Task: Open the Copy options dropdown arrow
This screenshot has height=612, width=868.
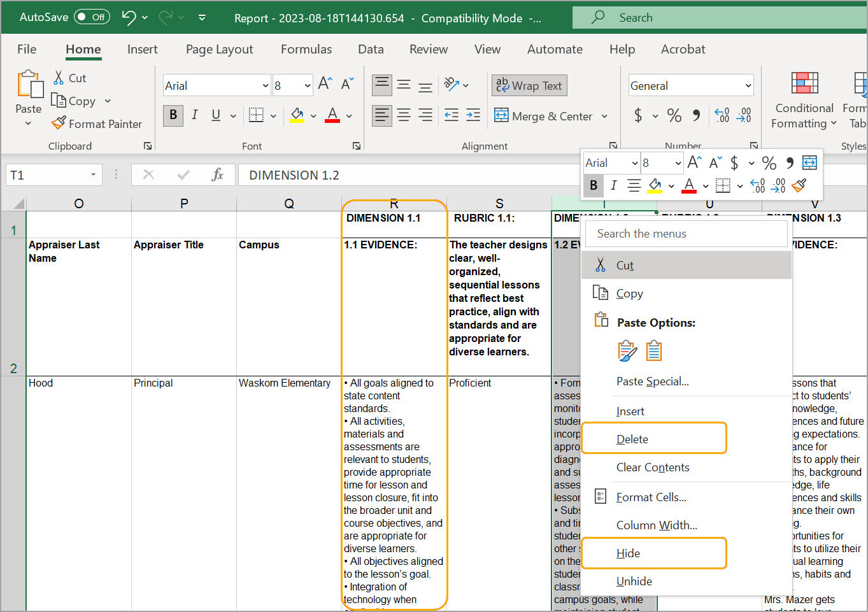Action: [108, 101]
